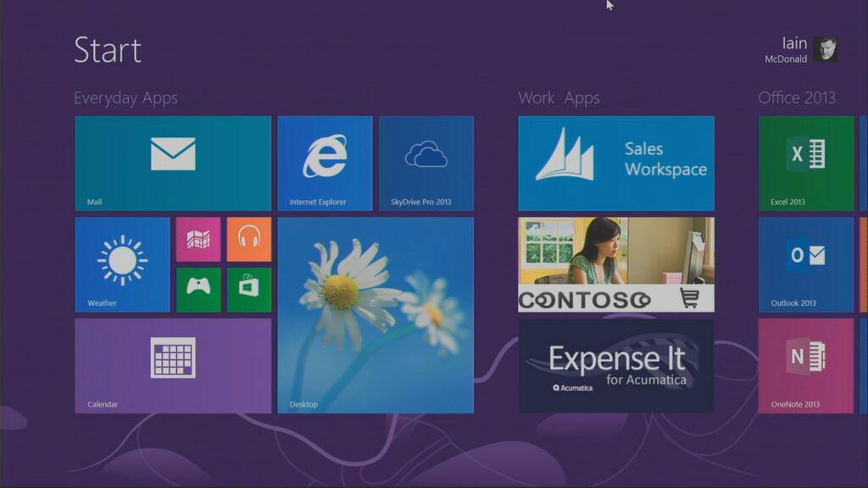868x488 pixels.
Task: Open the orange Music headphones tile
Action: click(x=249, y=239)
